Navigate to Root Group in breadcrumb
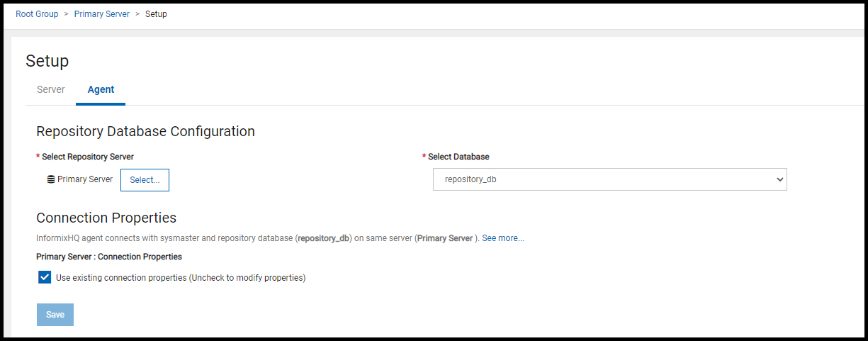 pos(37,14)
